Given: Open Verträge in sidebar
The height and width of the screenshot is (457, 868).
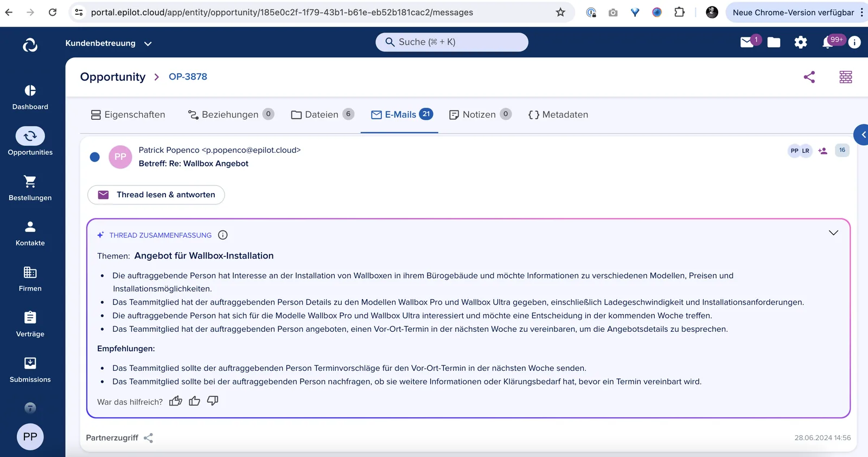Looking at the screenshot, I should (30, 324).
